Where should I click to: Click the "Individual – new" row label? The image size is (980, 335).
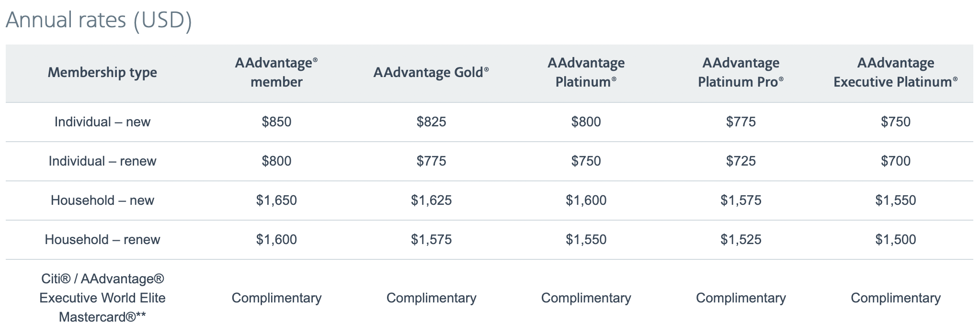point(103,122)
